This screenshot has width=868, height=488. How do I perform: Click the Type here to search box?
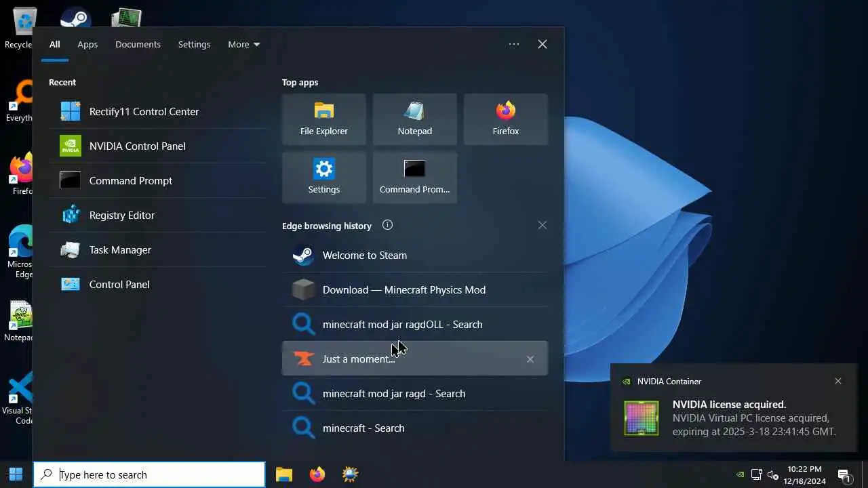click(x=149, y=474)
